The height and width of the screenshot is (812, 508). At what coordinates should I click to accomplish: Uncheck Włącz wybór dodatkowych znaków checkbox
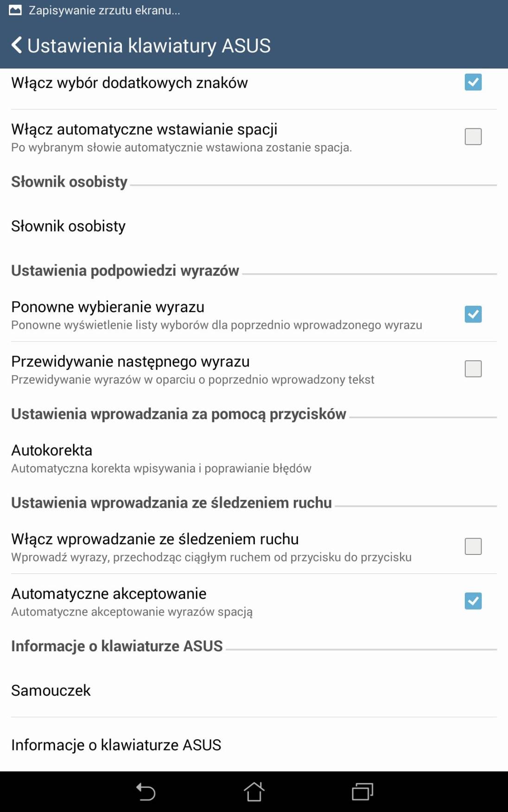pyautogui.click(x=473, y=82)
